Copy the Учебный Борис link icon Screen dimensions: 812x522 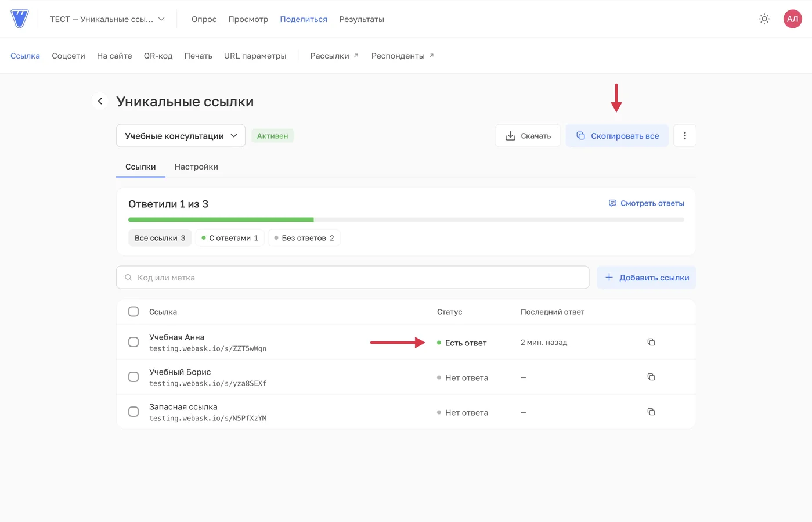(x=651, y=377)
